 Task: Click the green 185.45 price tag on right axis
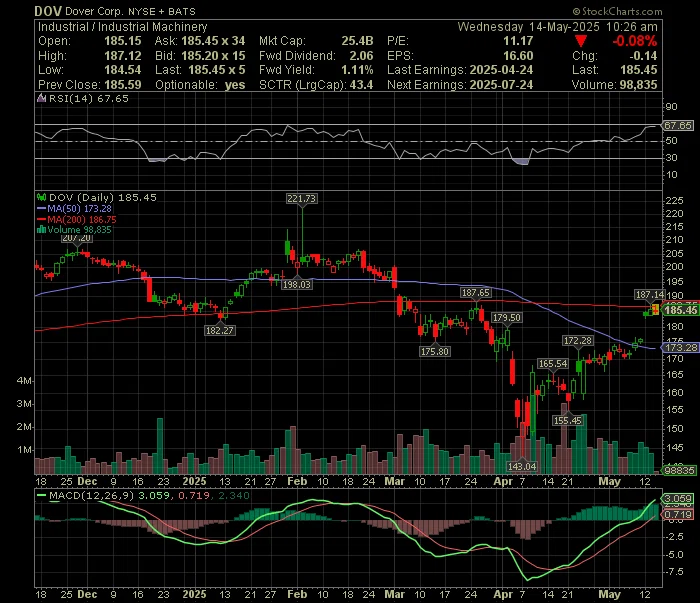(x=680, y=310)
